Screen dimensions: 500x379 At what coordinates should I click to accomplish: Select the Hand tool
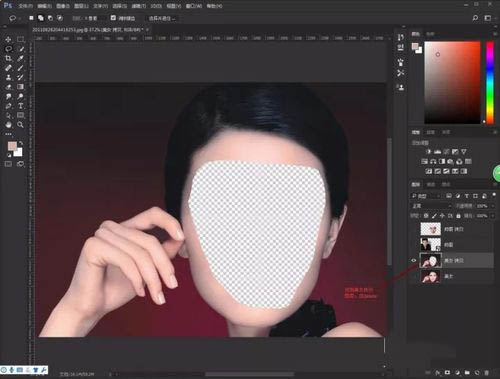click(8, 125)
